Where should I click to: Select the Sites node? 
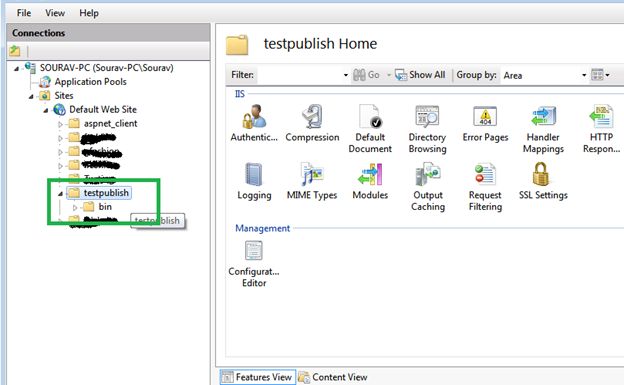[64, 96]
